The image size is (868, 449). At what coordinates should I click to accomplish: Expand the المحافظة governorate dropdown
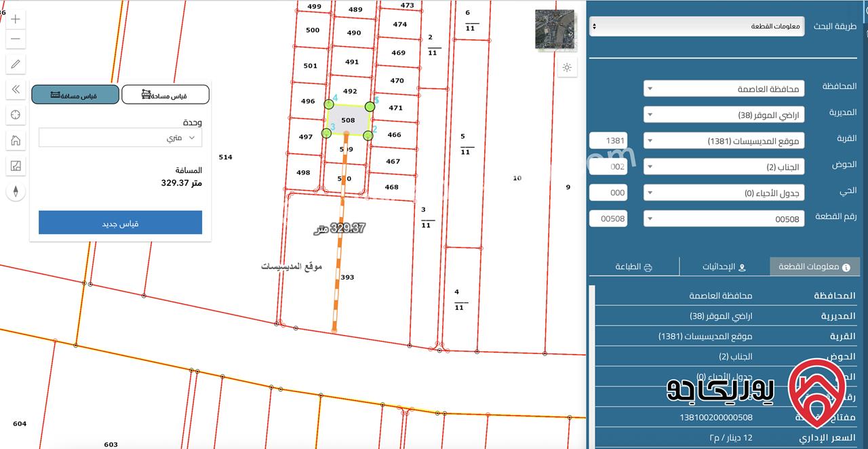pos(724,89)
